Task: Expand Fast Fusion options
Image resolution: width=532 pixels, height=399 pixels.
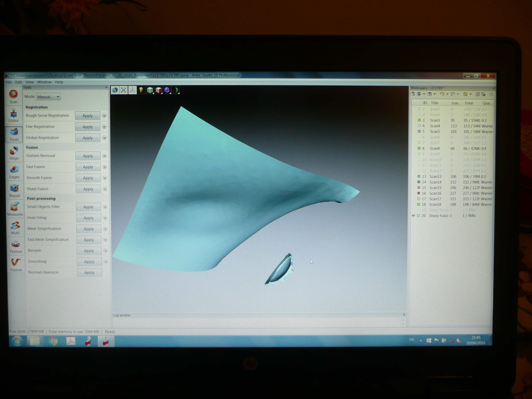Action: 105,167
